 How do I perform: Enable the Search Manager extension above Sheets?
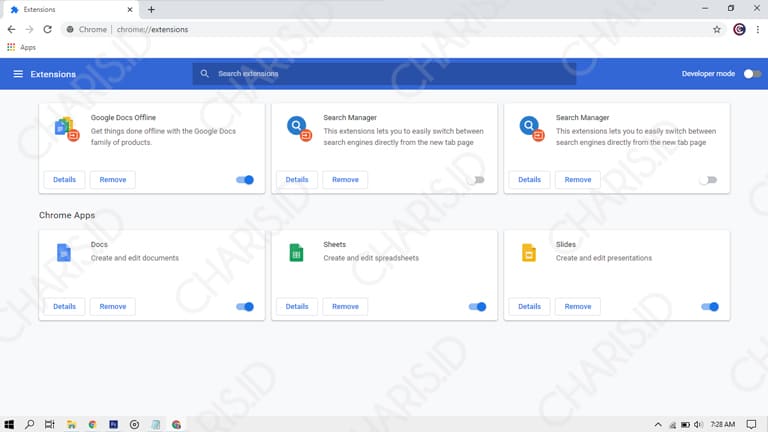[476, 180]
